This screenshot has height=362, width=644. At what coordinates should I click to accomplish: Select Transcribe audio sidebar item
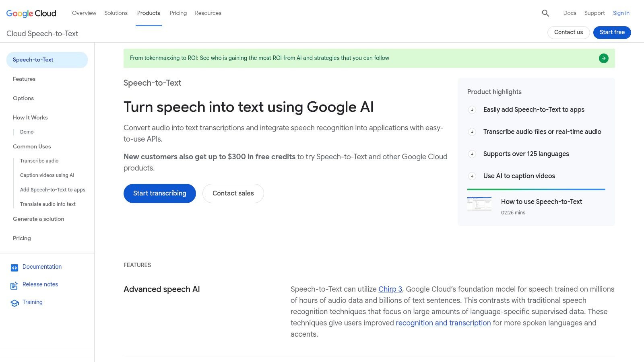[x=39, y=161]
